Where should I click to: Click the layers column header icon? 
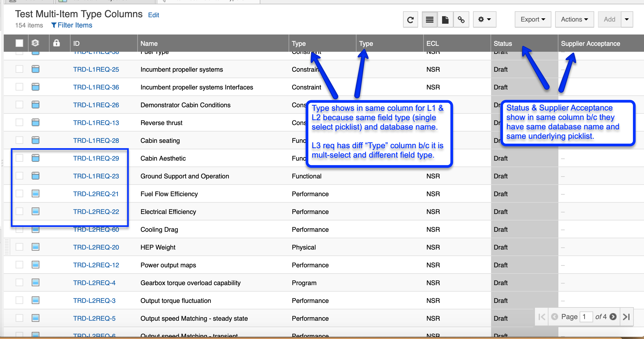coord(35,43)
